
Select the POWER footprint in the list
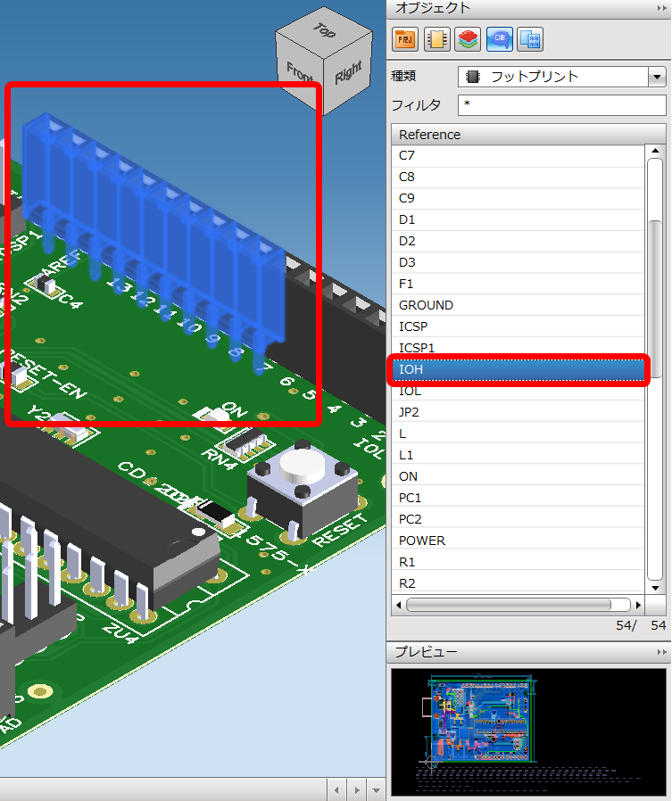click(422, 541)
